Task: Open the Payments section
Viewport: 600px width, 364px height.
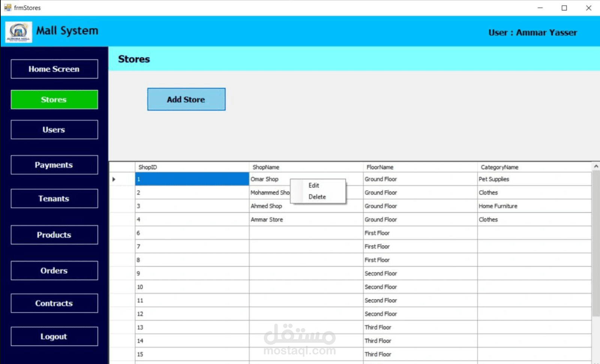Action: (54, 165)
